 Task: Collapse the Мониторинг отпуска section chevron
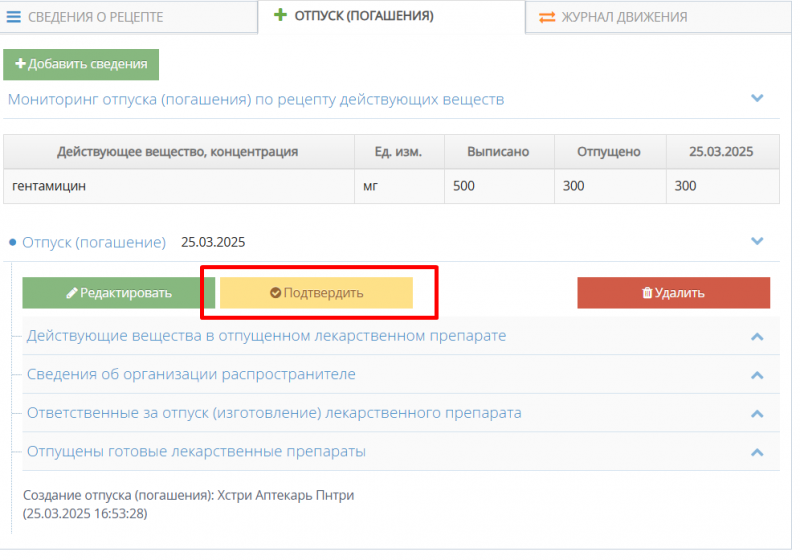coord(757,98)
